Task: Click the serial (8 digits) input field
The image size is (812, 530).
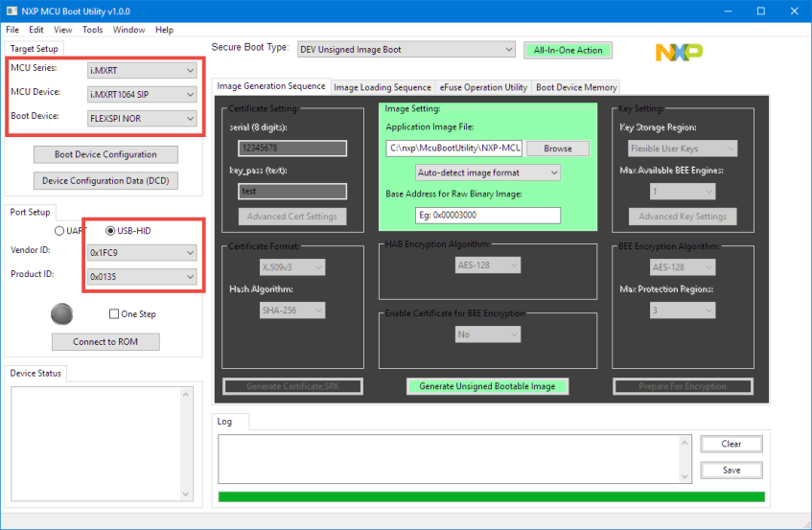Action: (x=292, y=148)
